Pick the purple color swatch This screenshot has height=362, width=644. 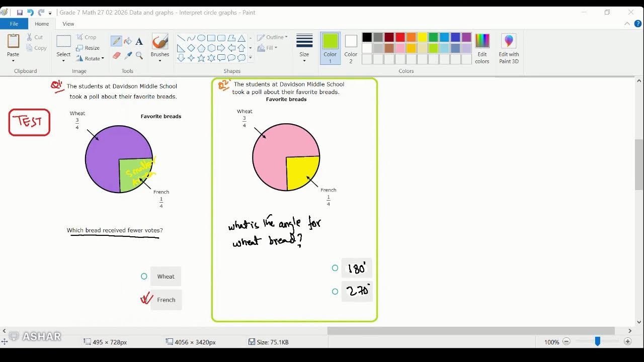click(466, 37)
